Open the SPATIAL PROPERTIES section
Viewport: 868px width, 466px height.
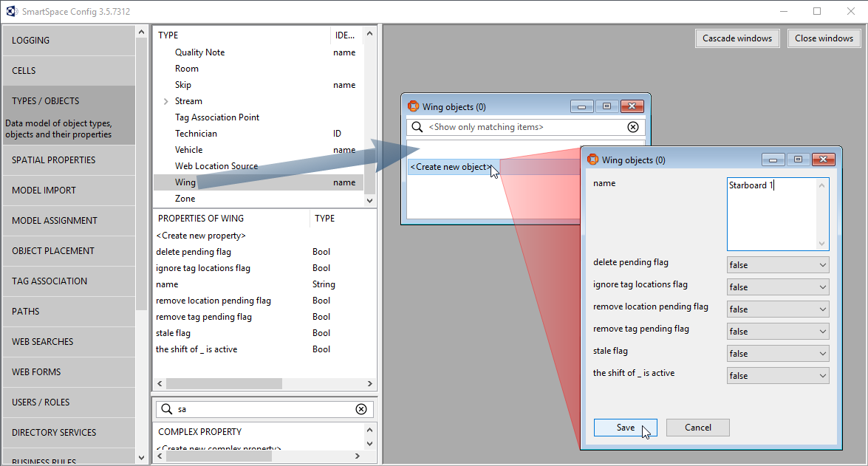69,160
